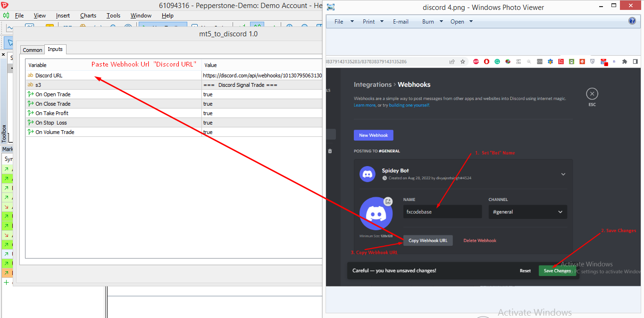Toggle the true value of On Close Trade
Image resolution: width=644 pixels, height=318 pixels.
[208, 104]
